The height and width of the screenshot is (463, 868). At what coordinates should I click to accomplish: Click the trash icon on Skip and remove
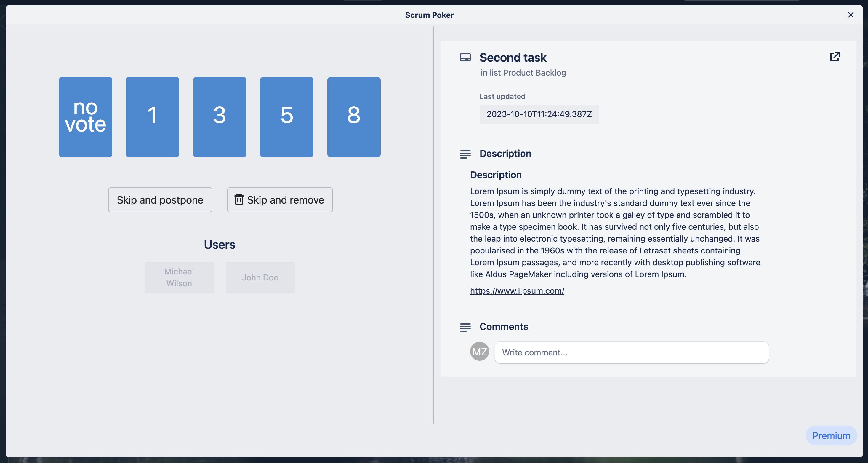coord(240,199)
